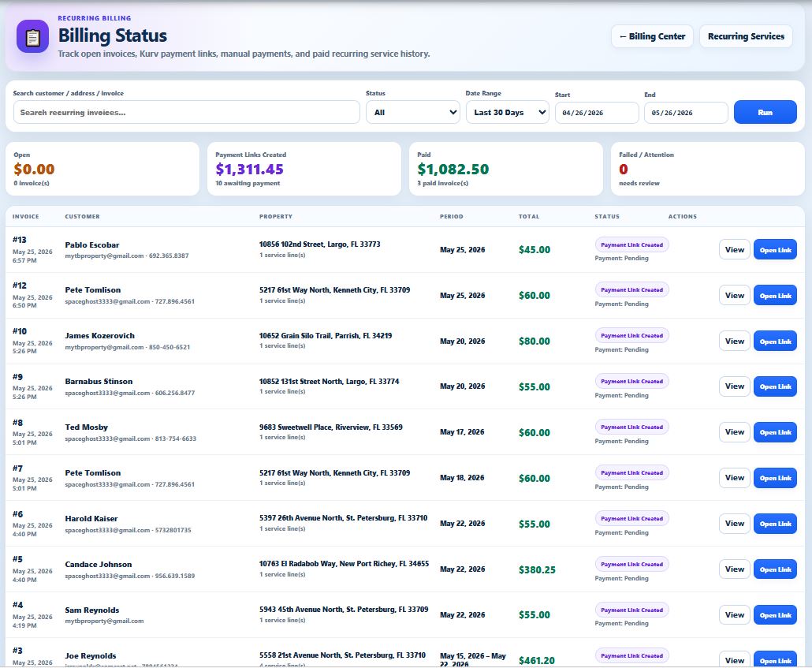Screen dimensions: 812x668
Task: Select customer name Barnabus Stinson
Action: click(99, 382)
